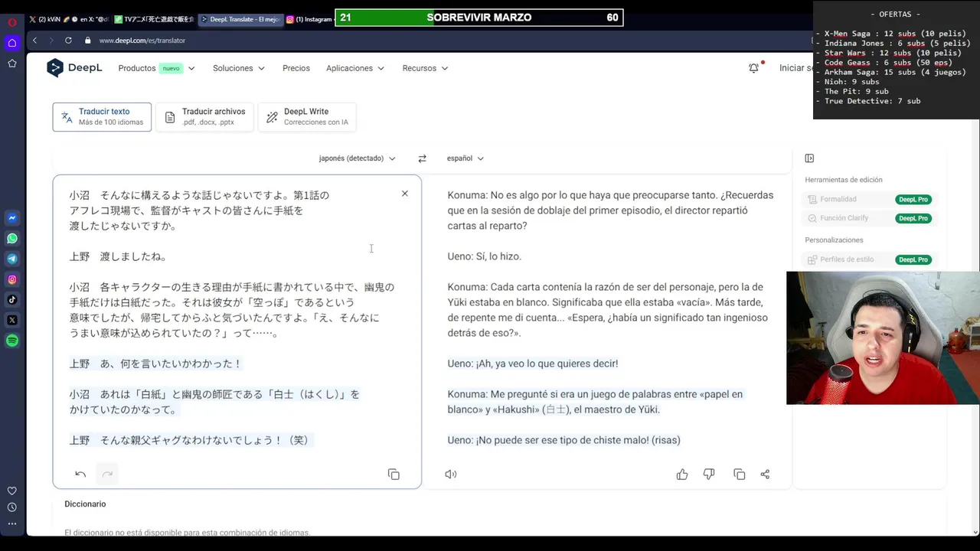
Task: Open Messenger in Opera sidebar
Action: [x=12, y=218]
